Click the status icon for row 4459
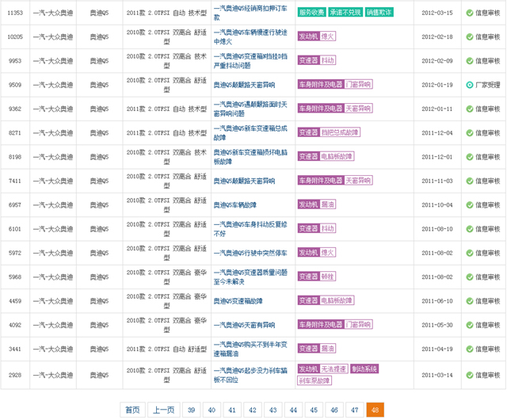507x420 pixels. [x=470, y=301]
